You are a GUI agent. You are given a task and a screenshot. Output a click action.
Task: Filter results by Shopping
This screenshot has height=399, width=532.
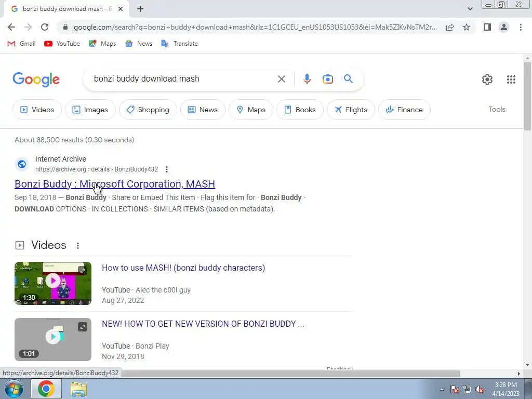pos(148,110)
